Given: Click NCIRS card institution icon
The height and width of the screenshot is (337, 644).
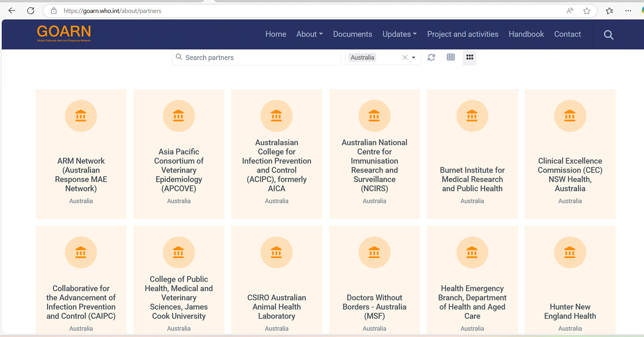Looking at the screenshot, I should [x=374, y=116].
